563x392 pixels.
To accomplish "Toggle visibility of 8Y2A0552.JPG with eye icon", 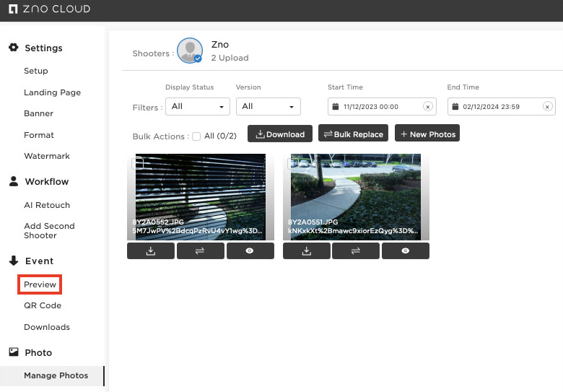I will (x=250, y=251).
